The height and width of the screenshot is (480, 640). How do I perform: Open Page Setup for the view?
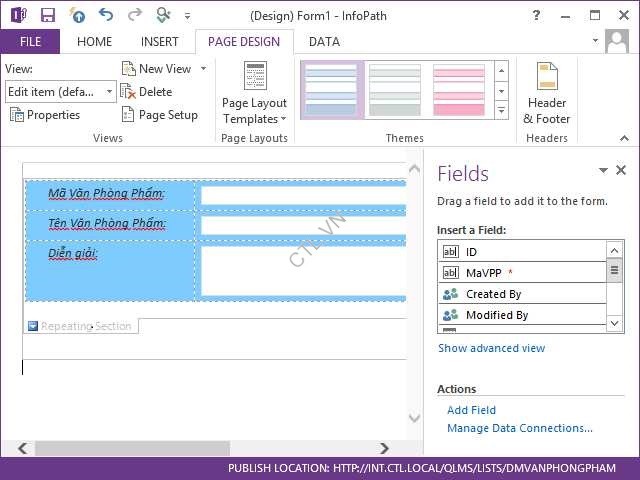pos(159,115)
